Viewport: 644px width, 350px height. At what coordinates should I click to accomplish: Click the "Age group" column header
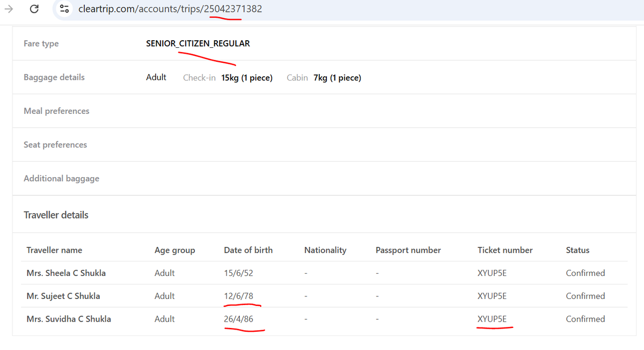(175, 250)
